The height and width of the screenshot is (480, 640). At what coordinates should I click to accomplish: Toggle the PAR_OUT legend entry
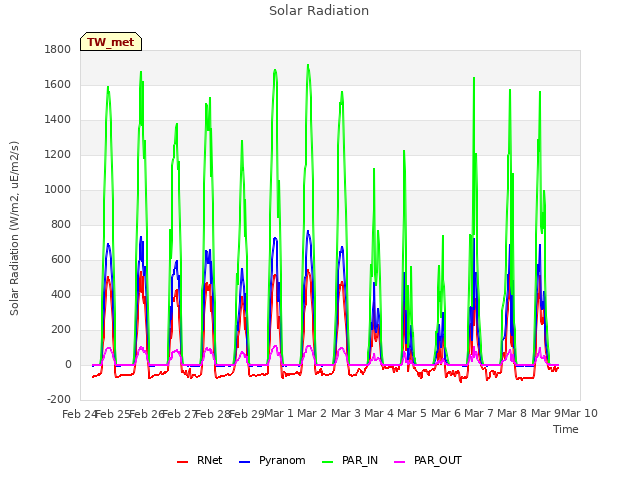[428, 460]
